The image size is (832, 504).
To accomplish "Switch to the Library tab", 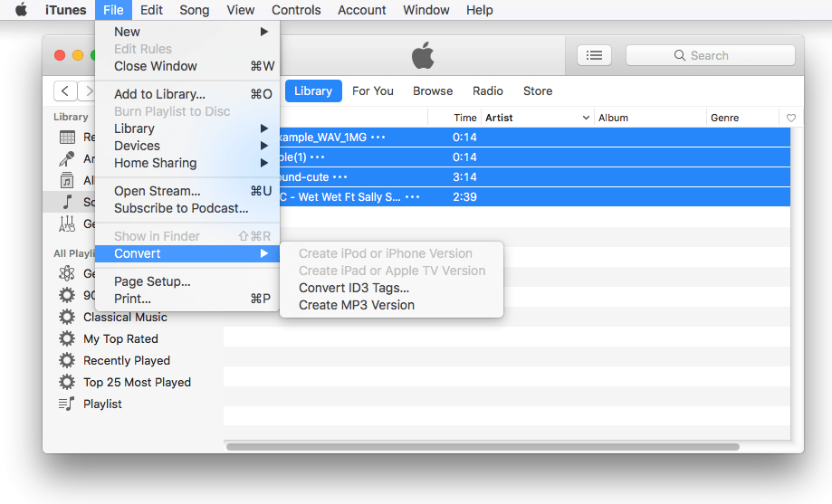I will (313, 90).
